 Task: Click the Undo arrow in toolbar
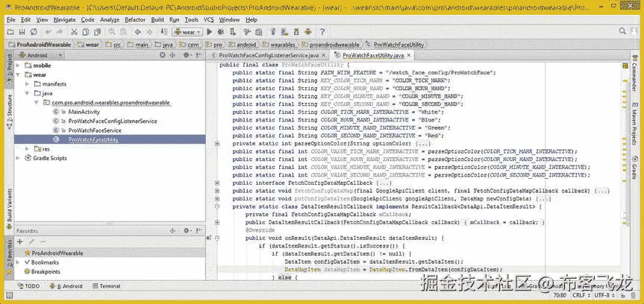click(x=49, y=32)
